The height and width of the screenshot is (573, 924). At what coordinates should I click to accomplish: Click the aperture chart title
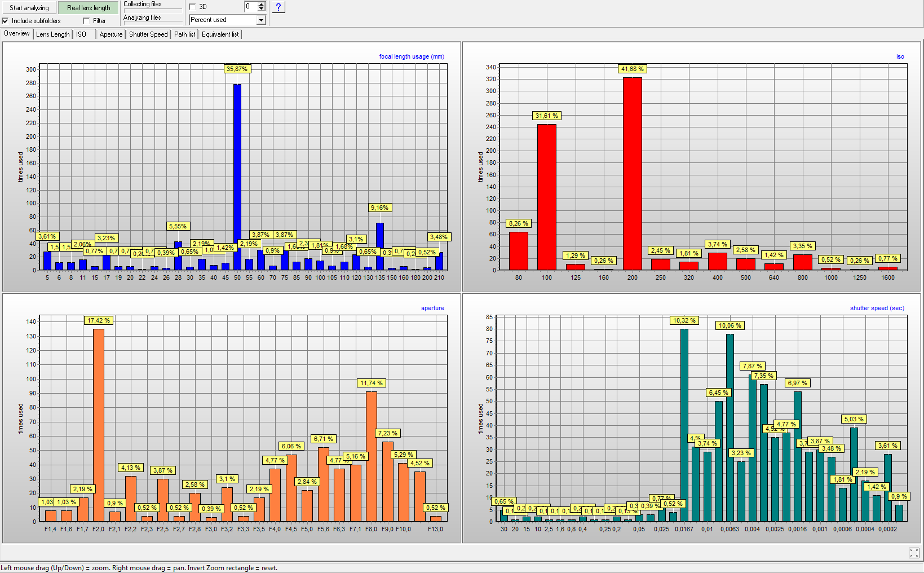pos(432,308)
